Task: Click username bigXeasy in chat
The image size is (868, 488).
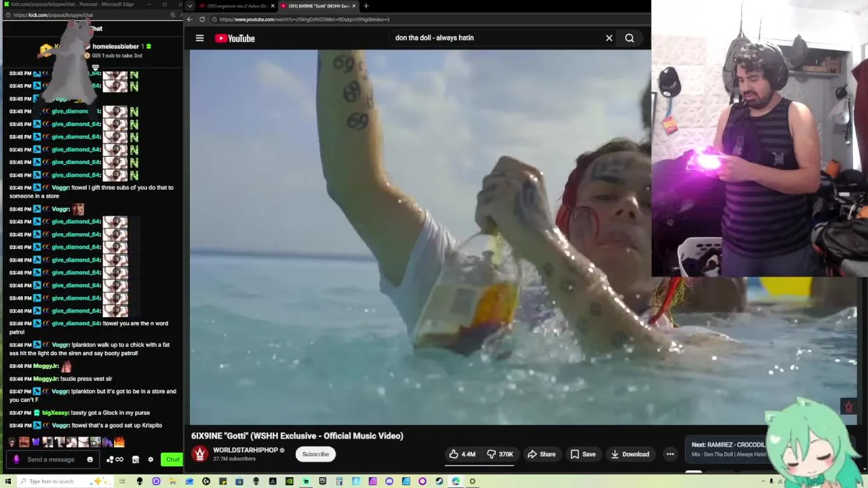Action: click(x=56, y=412)
